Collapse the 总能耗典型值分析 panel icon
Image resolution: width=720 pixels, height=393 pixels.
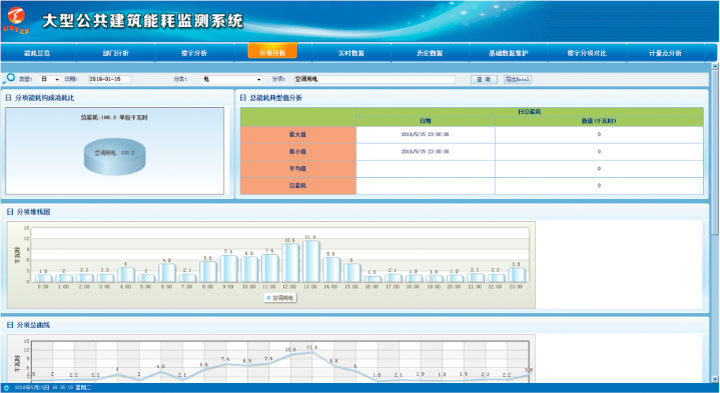pos(243,98)
